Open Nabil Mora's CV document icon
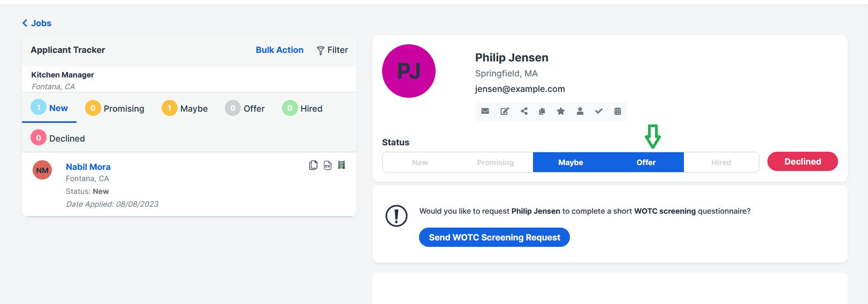 click(328, 166)
